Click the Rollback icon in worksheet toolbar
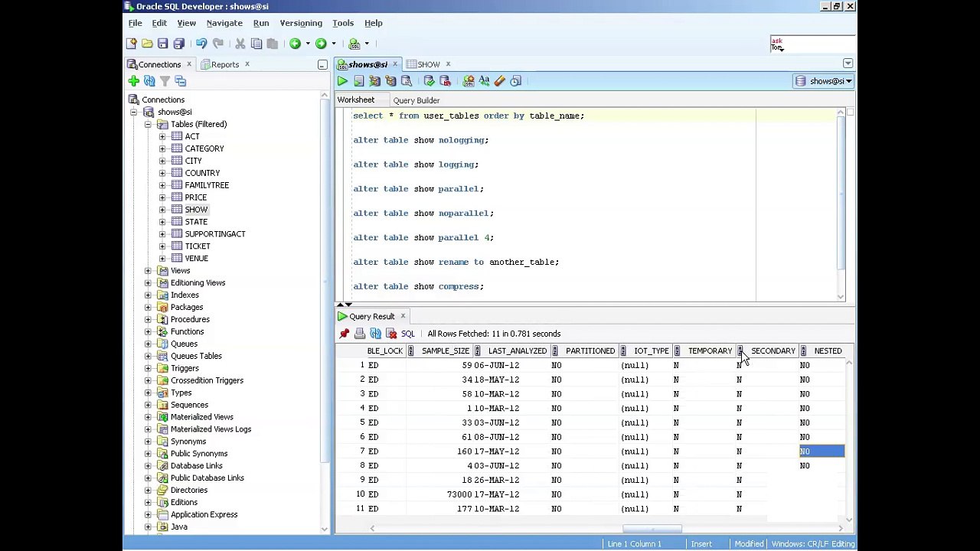980x551 pixels. (445, 81)
